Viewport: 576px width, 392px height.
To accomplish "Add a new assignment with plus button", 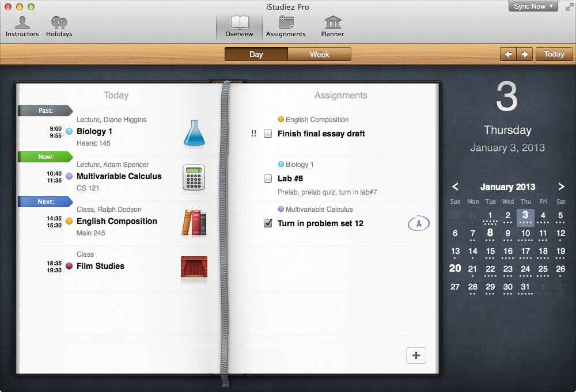I will pyautogui.click(x=416, y=355).
